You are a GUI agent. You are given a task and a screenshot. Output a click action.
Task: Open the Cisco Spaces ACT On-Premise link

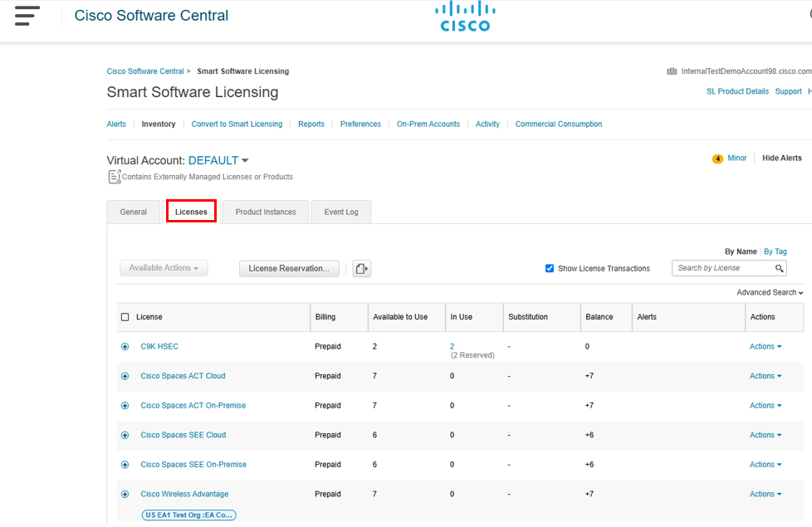pyautogui.click(x=193, y=405)
